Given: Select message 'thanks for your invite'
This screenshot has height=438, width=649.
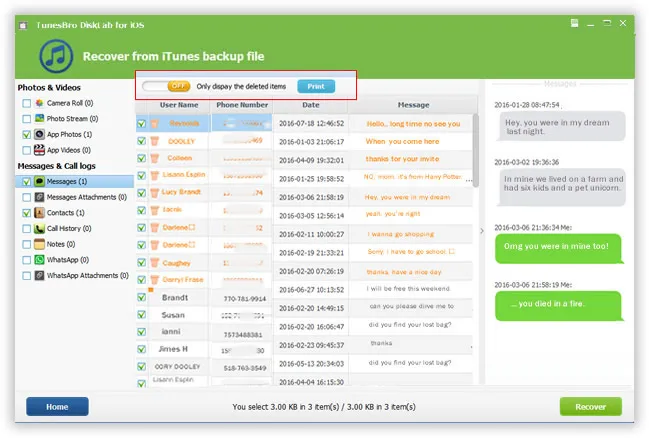Looking at the screenshot, I should pyautogui.click(x=402, y=159).
